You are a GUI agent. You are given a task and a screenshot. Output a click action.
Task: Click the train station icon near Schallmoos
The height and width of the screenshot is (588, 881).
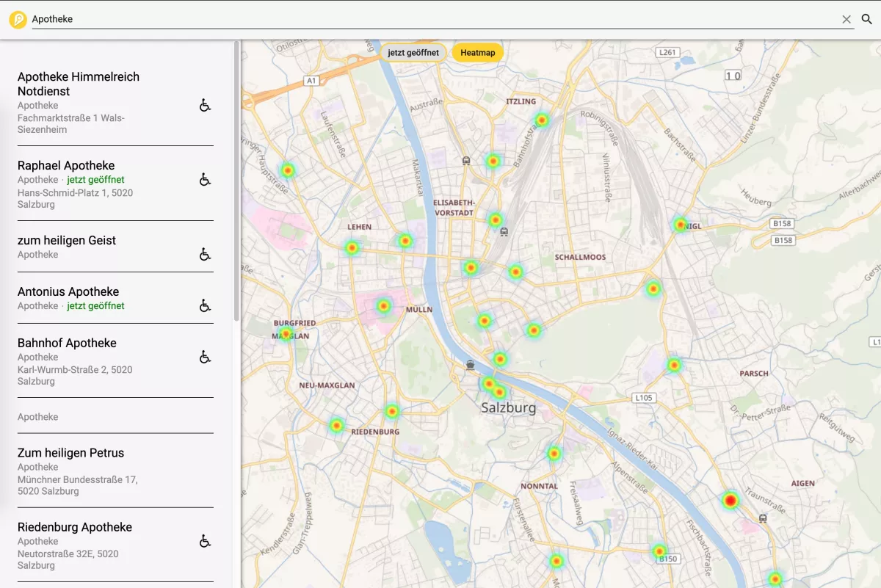[504, 232]
